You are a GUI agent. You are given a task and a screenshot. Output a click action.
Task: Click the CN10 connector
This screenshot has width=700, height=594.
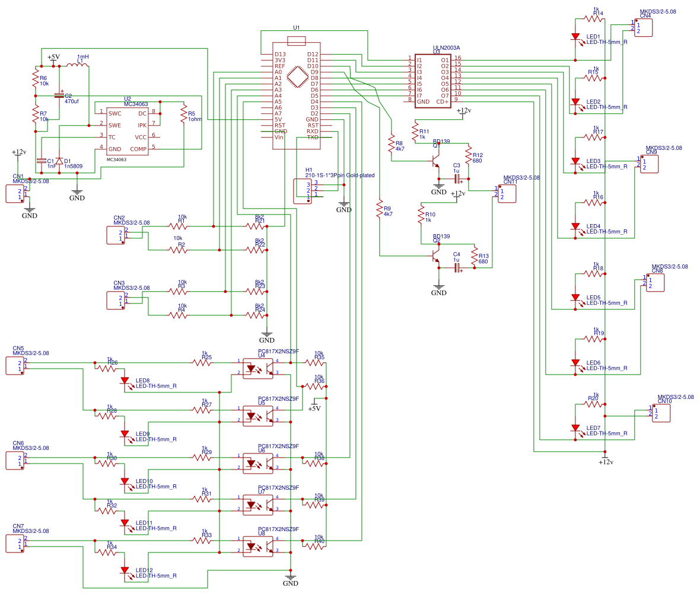[661, 413]
